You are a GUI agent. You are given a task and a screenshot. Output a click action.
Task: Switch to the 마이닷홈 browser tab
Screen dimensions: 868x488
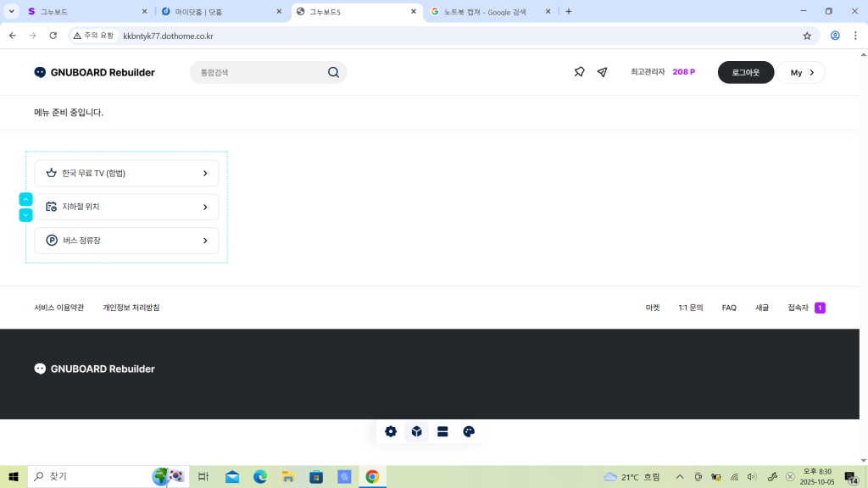tap(216, 12)
